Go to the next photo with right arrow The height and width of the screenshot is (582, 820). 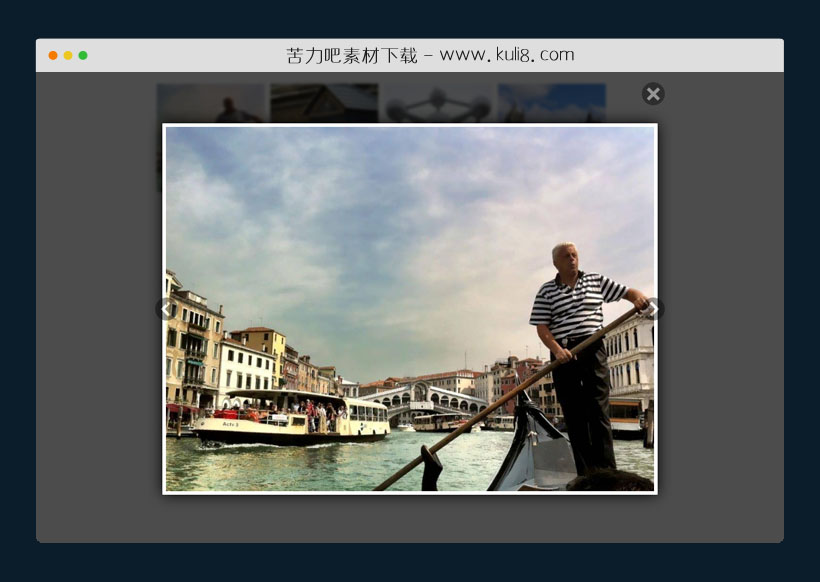tap(654, 309)
